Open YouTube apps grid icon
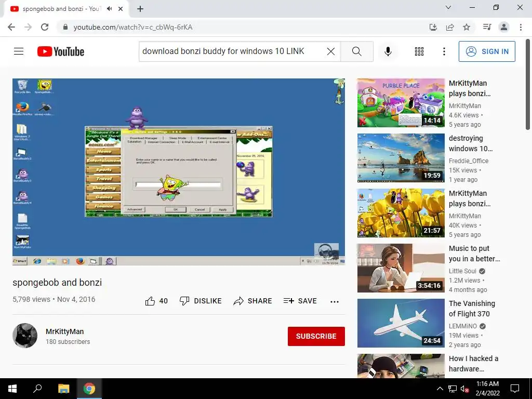 coord(419,51)
